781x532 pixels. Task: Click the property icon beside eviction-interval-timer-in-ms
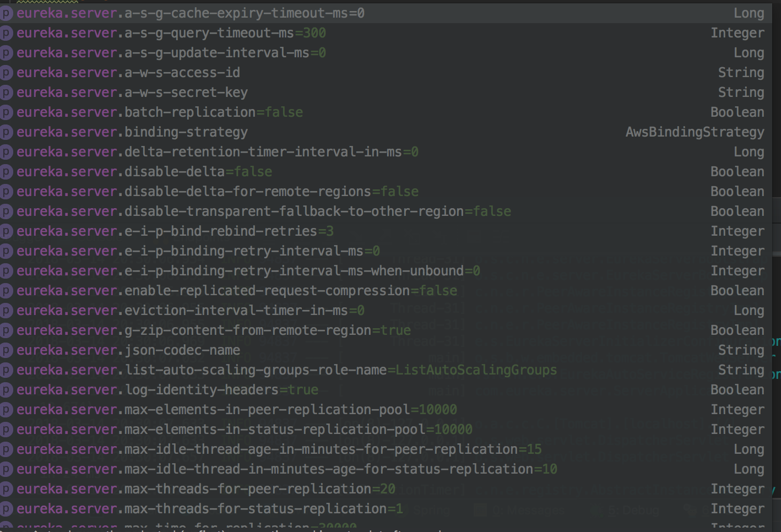click(x=7, y=311)
